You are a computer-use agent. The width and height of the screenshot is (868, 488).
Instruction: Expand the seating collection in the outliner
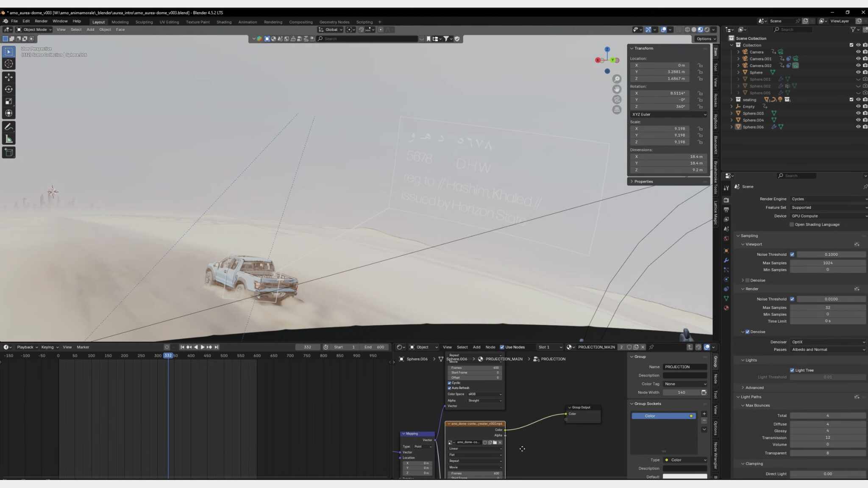(732, 100)
